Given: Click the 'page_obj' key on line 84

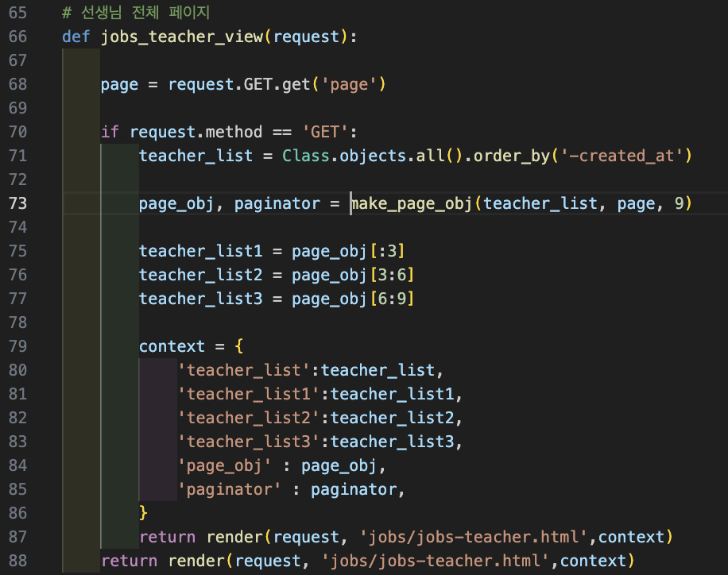Looking at the screenshot, I should pos(224,465).
